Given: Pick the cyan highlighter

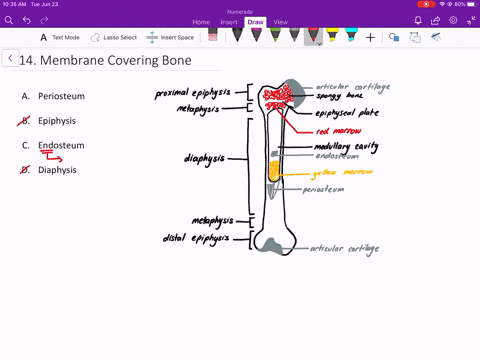Looking at the screenshot, I should click(x=351, y=35).
